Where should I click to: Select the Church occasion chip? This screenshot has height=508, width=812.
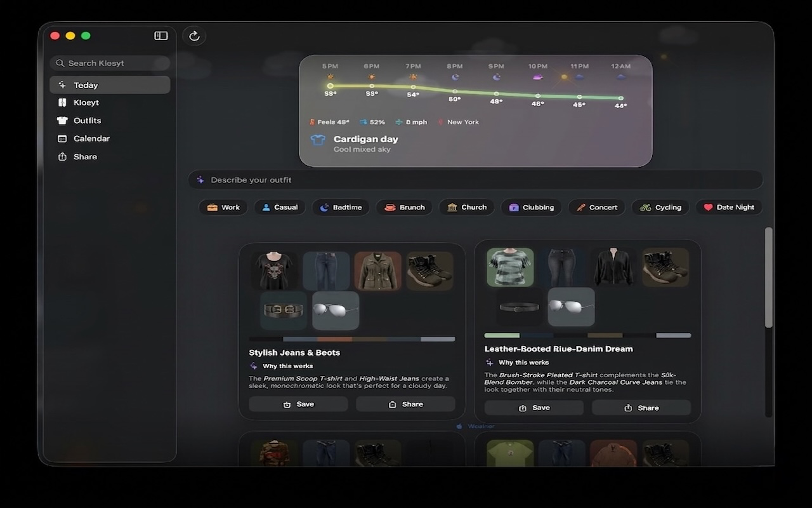pyautogui.click(x=467, y=207)
